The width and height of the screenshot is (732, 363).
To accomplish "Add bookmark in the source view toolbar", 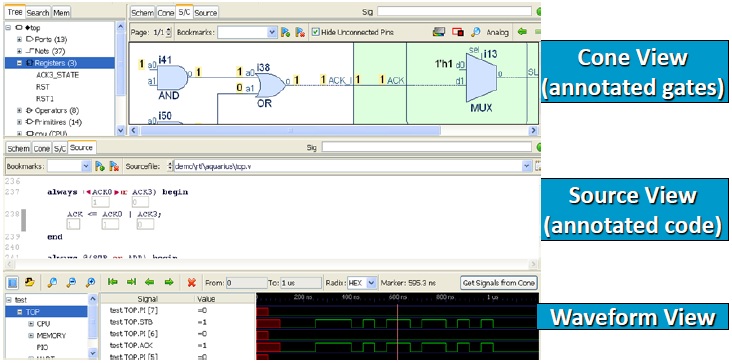I will [x=99, y=166].
